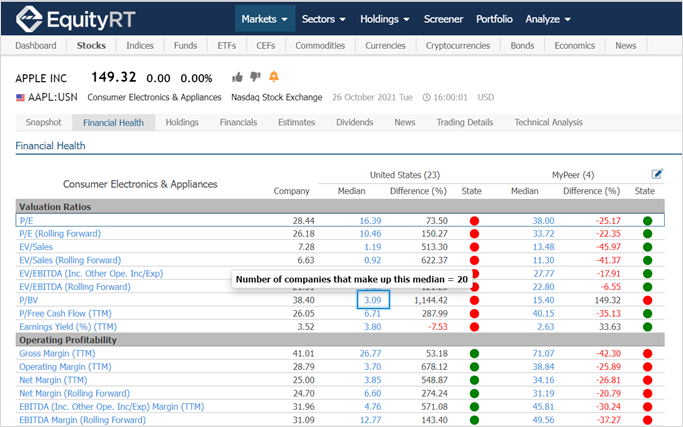Select the ETFs sub-navigation item

227,45
